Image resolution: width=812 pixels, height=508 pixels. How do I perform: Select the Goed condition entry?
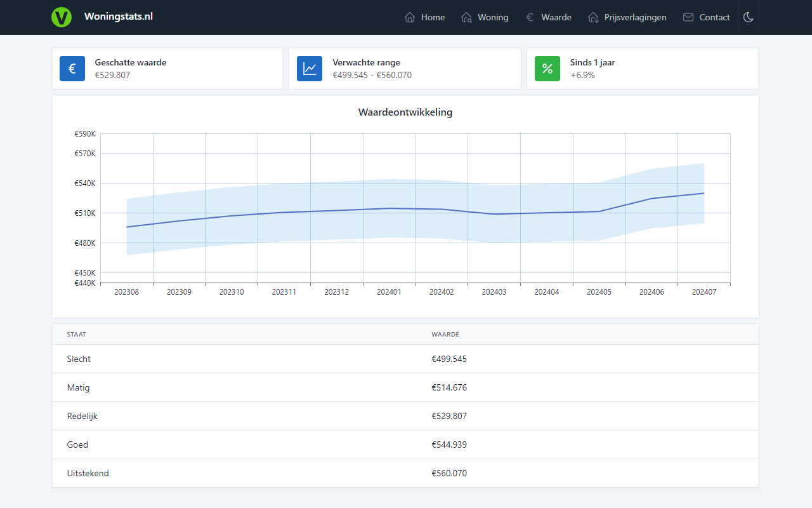[x=77, y=444]
